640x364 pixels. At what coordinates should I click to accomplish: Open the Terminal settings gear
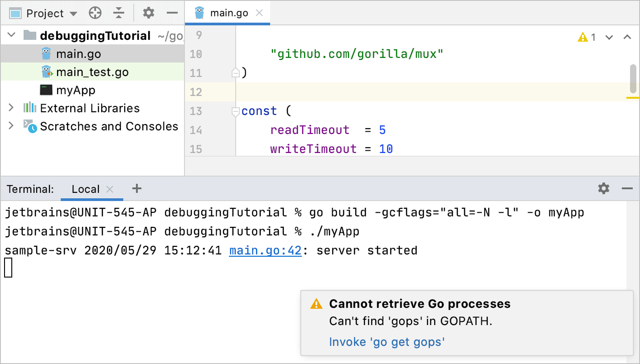click(604, 189)
